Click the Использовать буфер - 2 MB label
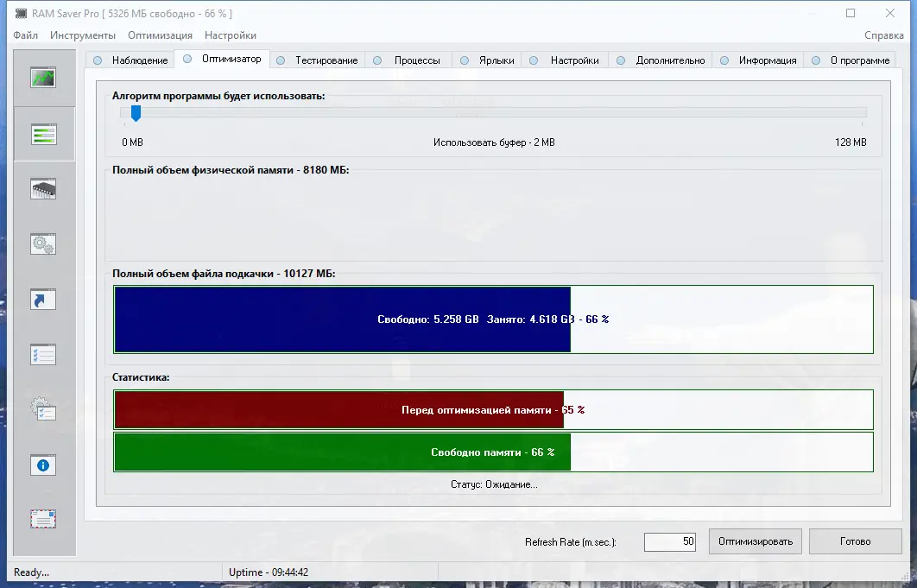The width and height of the screenshot is (917, 588). click(494, 142)
